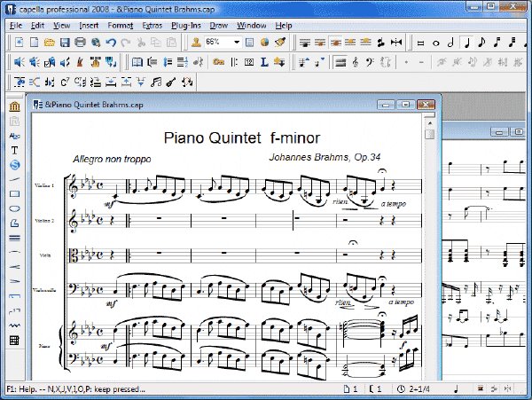
Task: Open the Draw menu
Action: pyautogui.click(x=218, y=26)
